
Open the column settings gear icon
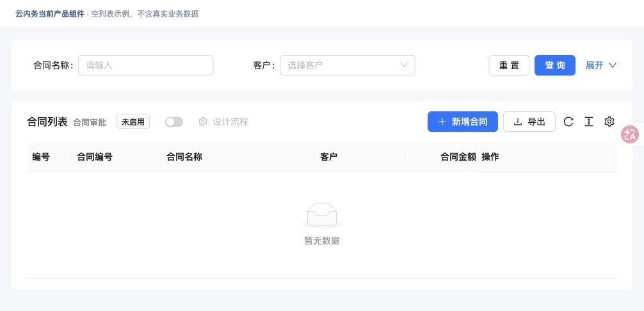point(609,122)
